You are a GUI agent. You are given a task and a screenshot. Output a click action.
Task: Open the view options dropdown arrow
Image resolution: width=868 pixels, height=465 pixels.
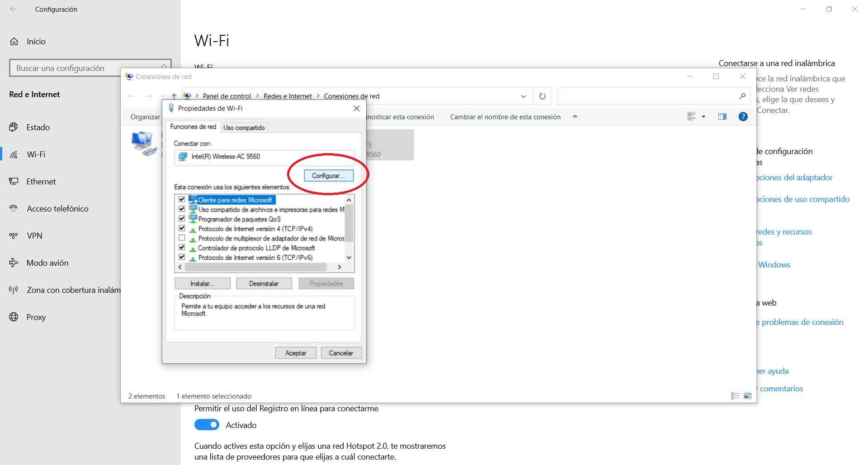coord(703,117)
